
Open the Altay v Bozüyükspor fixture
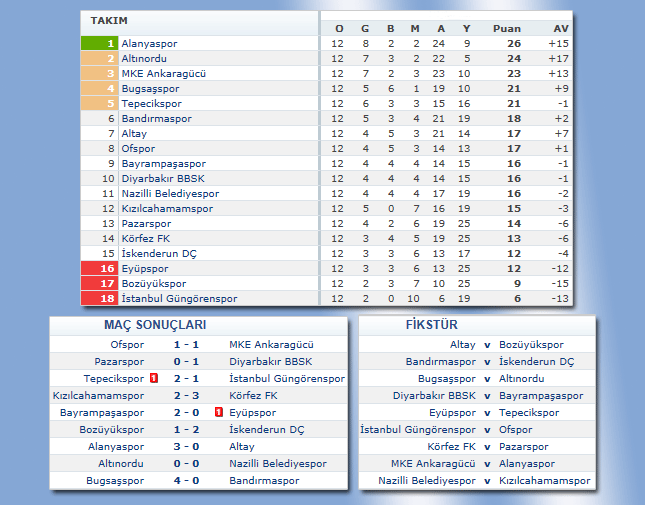[x=486, y=344]
